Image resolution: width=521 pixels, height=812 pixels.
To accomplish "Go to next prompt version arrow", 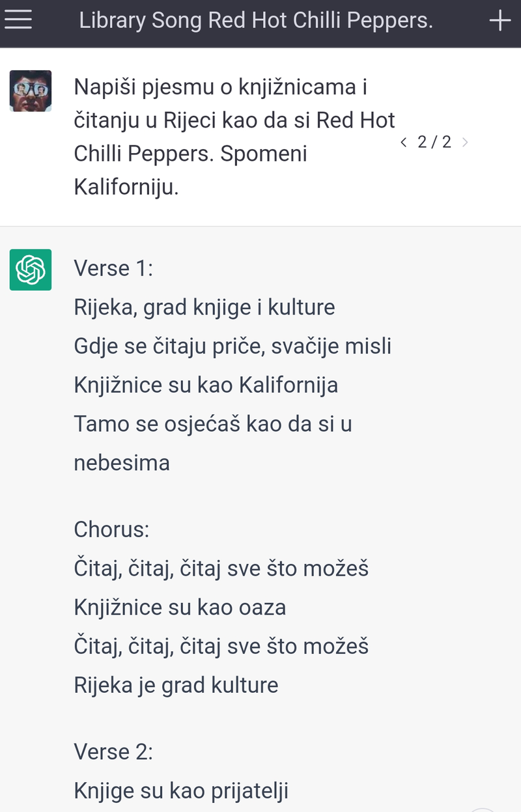I will click(x=464, y=142).
